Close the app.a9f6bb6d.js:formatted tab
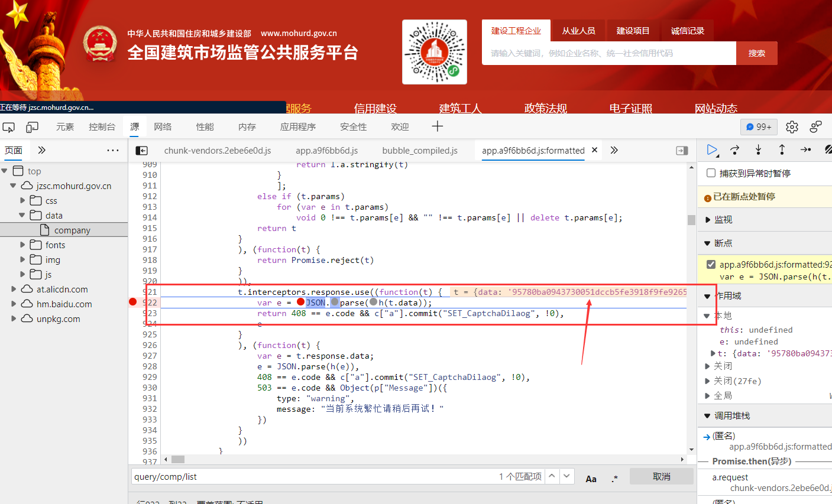Viewport: 832px width, 504px height. [595, 150]
